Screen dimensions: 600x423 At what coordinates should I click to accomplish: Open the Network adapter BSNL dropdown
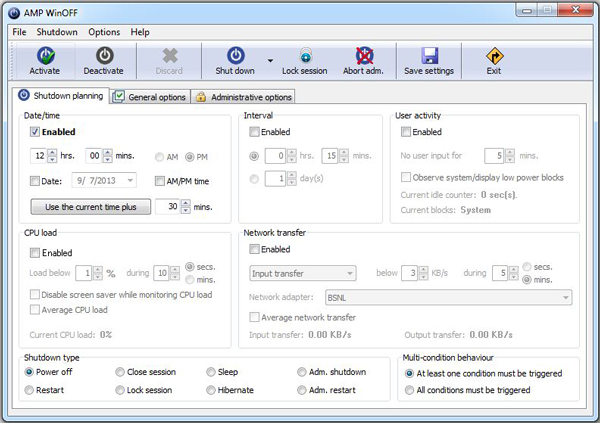pos(448,297)
